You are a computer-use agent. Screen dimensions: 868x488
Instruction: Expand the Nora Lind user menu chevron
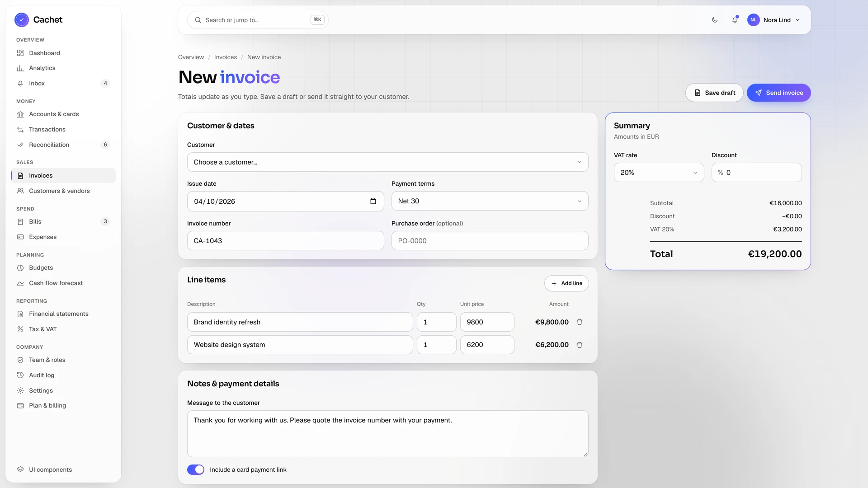tap(797, 20)
